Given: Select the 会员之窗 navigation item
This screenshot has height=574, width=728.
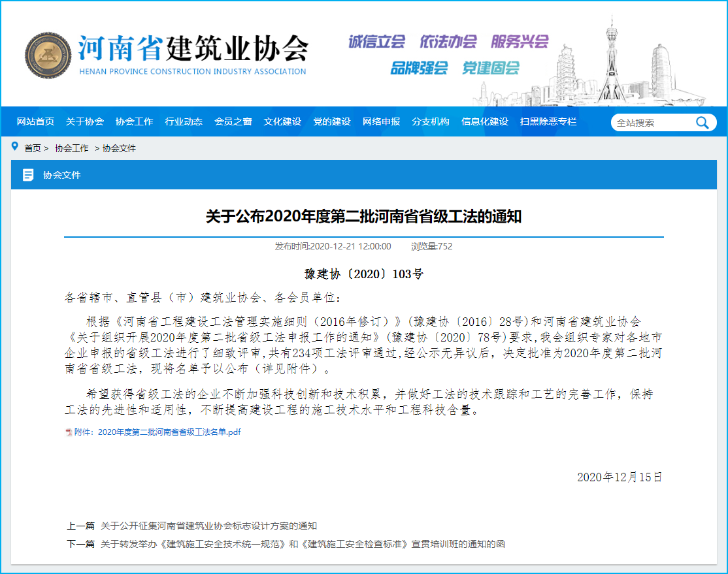Looking at the screenshot, I should click(x=233, y=122).
